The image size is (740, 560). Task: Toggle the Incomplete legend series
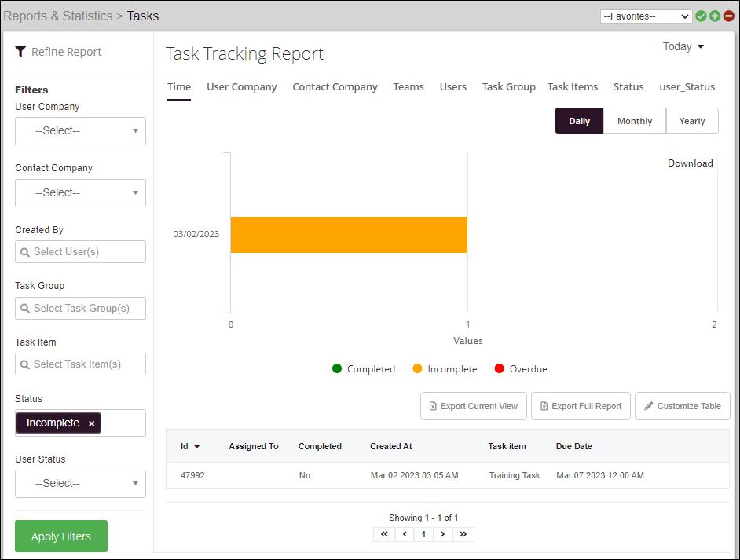[x=445, y=369]
